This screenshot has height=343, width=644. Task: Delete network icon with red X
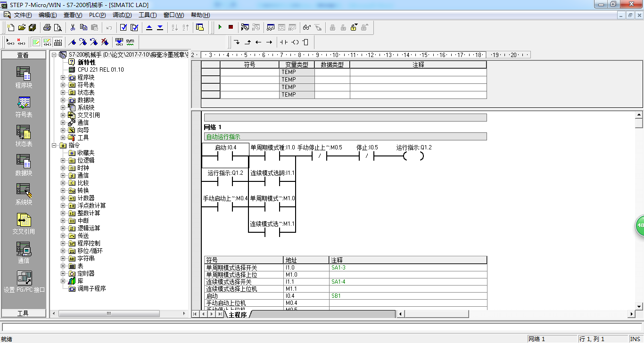point(21,42)
